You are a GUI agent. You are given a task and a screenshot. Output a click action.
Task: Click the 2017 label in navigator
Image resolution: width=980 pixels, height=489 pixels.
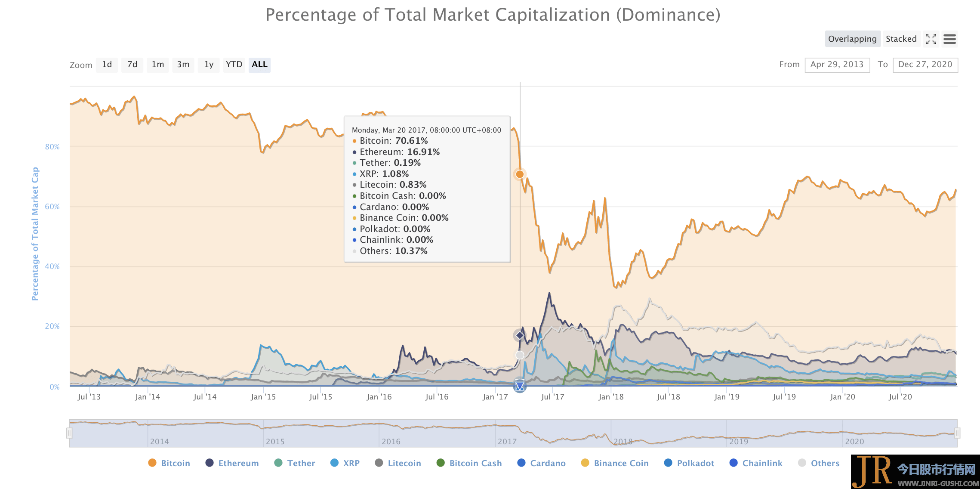(x=507, y=442)
